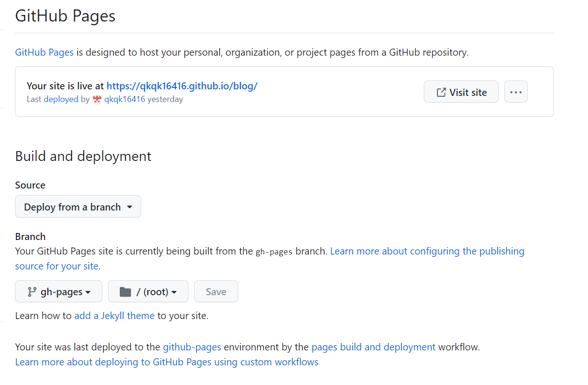Open the qkqk16416.github.io/blog site URL
588x385 pixels.
(182, 86)
